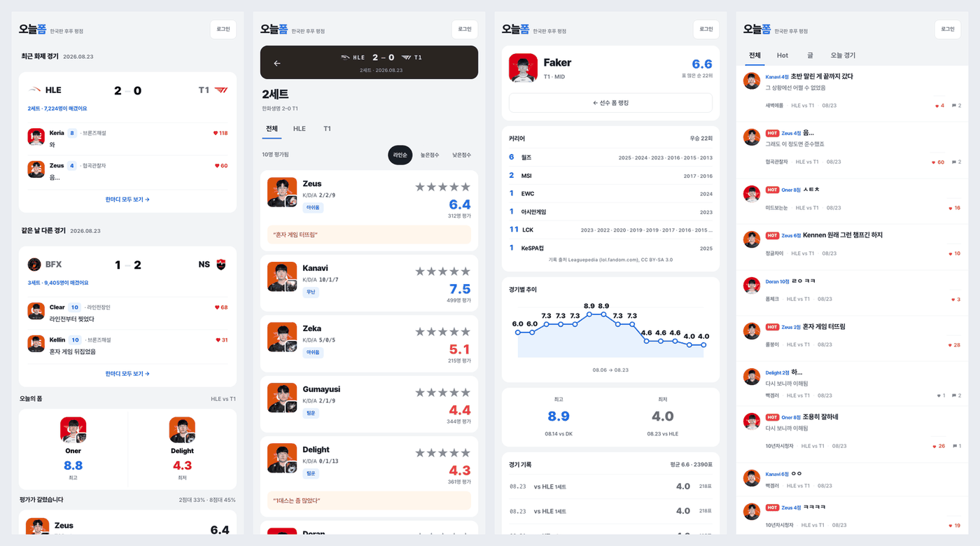Switch to the HLE tab under 2세트
Image resolution: width=980 pixels, height=546 pixels.
pyautogui.click(x=300, y=129)
